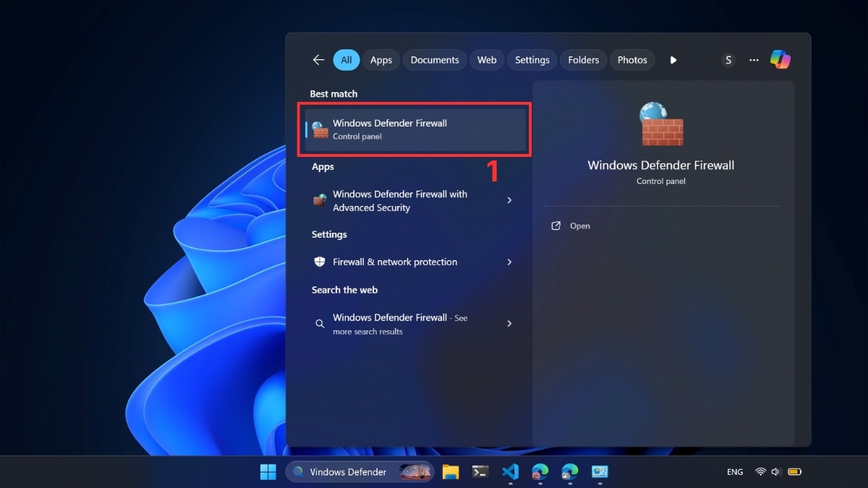Viewport: 868px width, 488px height.
Task: Click the Open external-link icon
Action: click(x=556, y=226)
